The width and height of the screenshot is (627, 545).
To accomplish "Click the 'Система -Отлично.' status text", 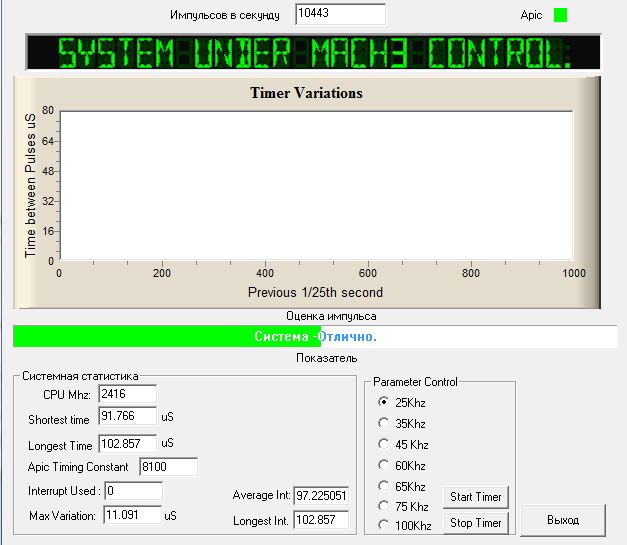I will click(x=315, y=336).
